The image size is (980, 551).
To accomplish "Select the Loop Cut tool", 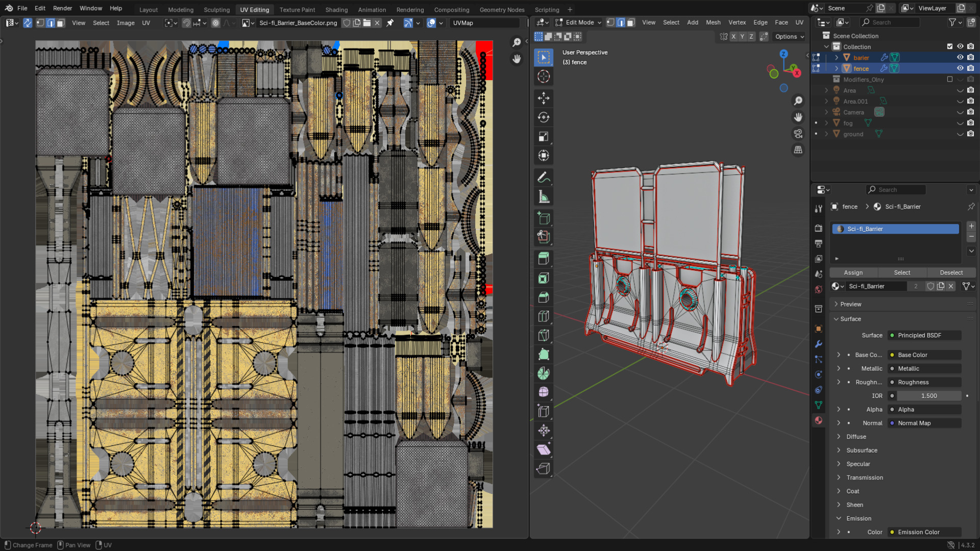I will (544, 316).
